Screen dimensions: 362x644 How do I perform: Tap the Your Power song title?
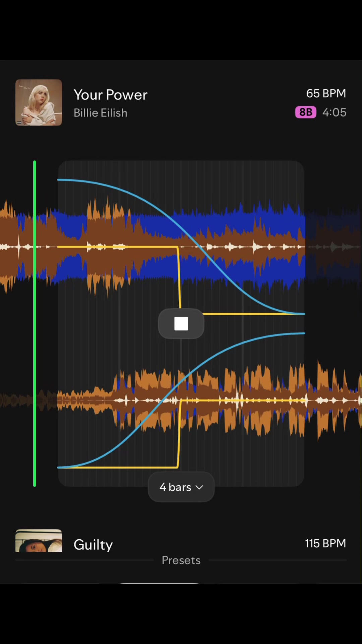(x=110, y=95)
